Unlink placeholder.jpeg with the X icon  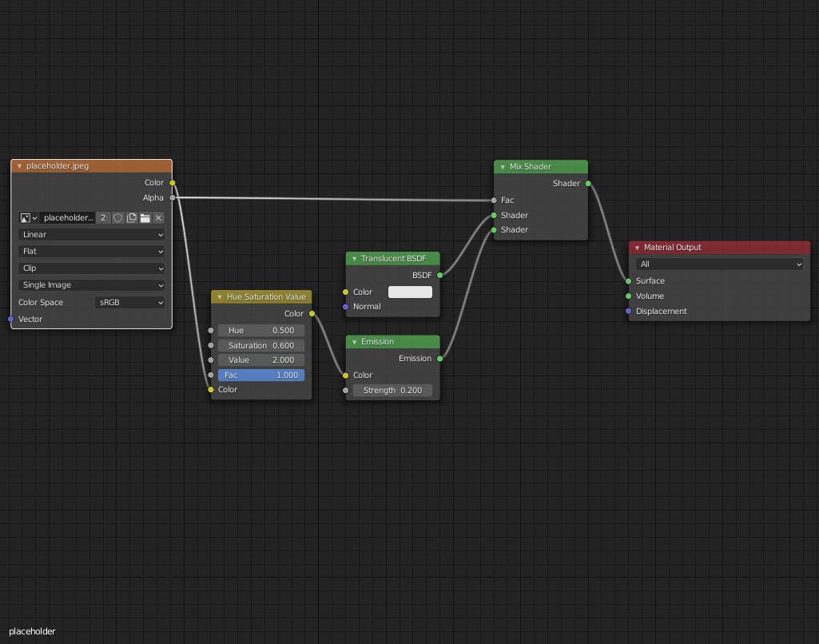point(158,217)
